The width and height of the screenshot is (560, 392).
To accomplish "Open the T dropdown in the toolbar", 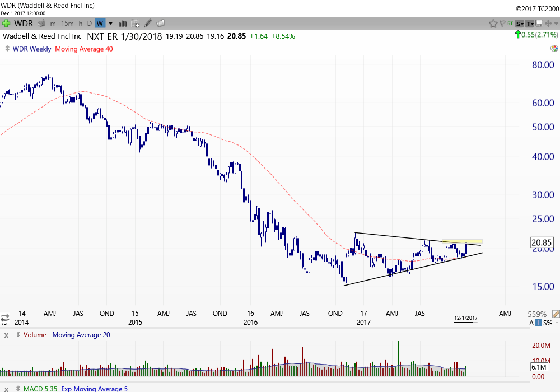I will tap(530, 23).
